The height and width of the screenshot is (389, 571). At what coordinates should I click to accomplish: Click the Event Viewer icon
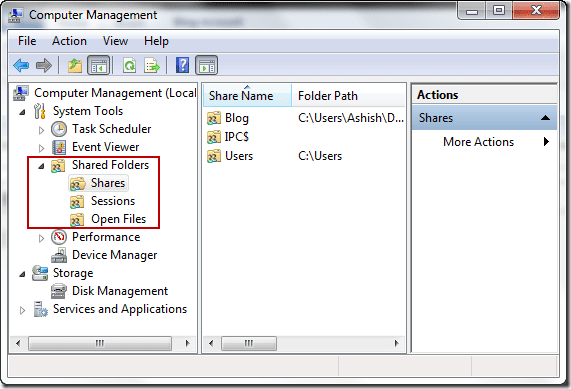click(59, 147)
